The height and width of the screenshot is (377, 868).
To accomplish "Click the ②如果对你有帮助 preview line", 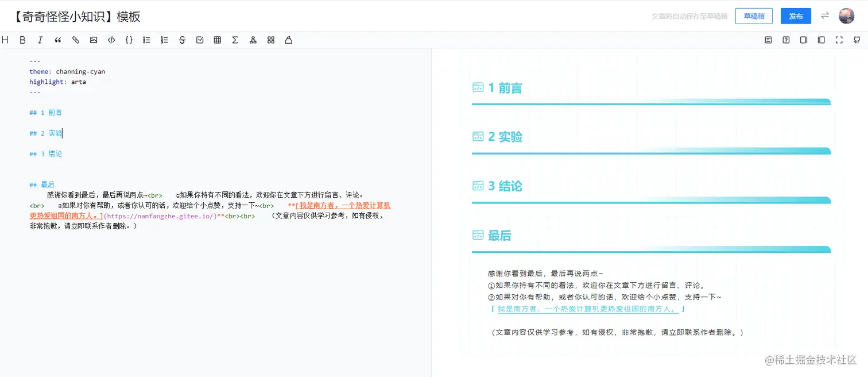I will pyautogui.click(x=605, y=297).
